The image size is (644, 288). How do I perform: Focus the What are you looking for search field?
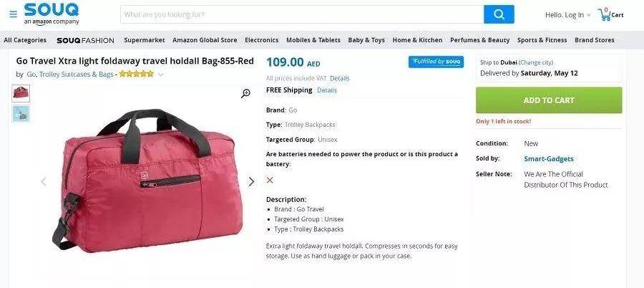pyautogui.click(x=302, y=14)
